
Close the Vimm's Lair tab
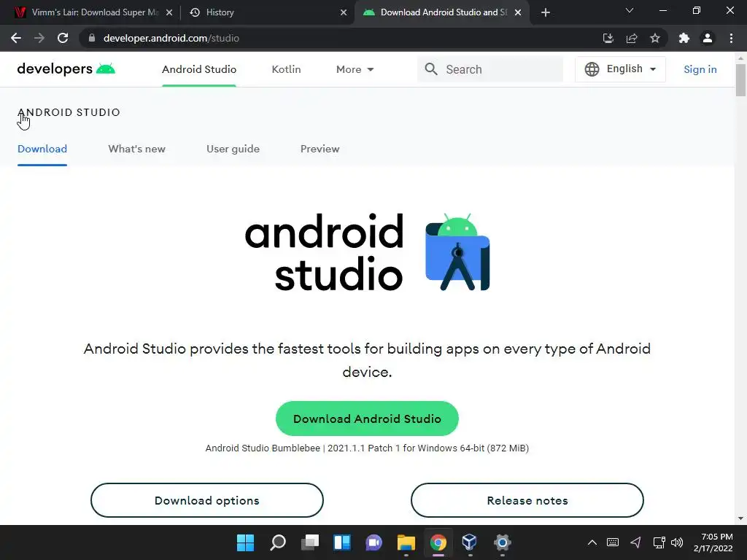169,12
